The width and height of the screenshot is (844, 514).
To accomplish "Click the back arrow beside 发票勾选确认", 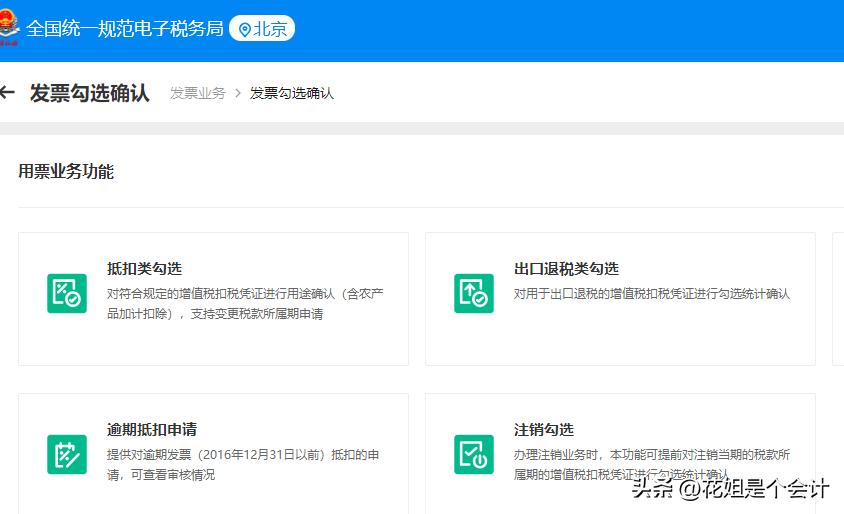I will point(7,93).
